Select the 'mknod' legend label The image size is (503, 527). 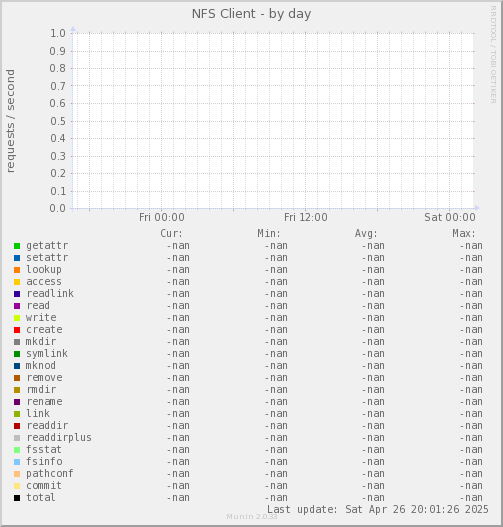41,366
